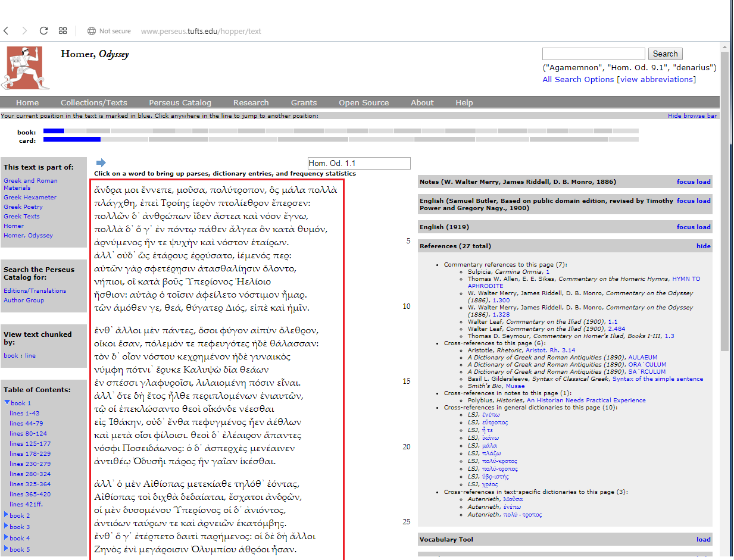Open the browser tab grid icon
This screenshot has width=734, height=560.
pos(63,31)
